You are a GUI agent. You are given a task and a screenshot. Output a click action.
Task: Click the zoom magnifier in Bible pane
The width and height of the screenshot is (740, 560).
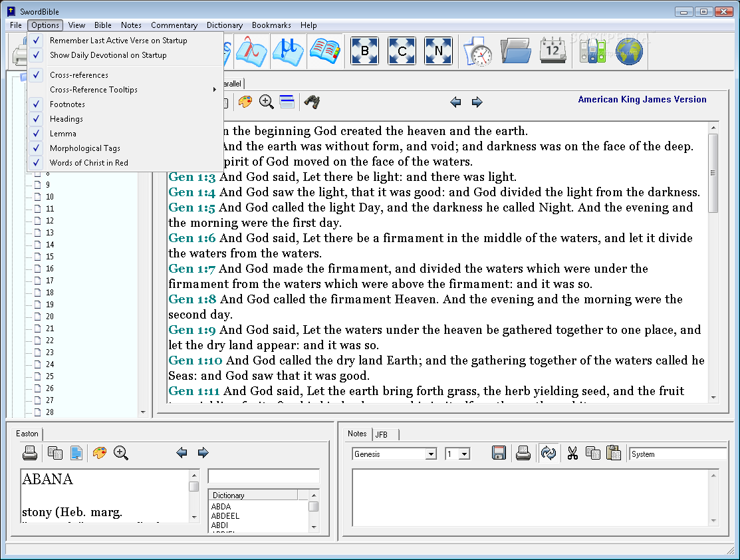266,102
